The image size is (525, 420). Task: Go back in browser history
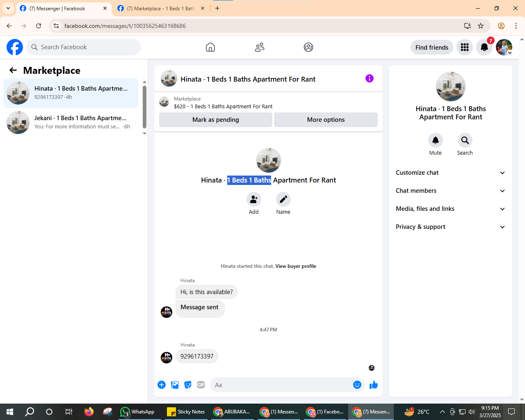[9, 26]
